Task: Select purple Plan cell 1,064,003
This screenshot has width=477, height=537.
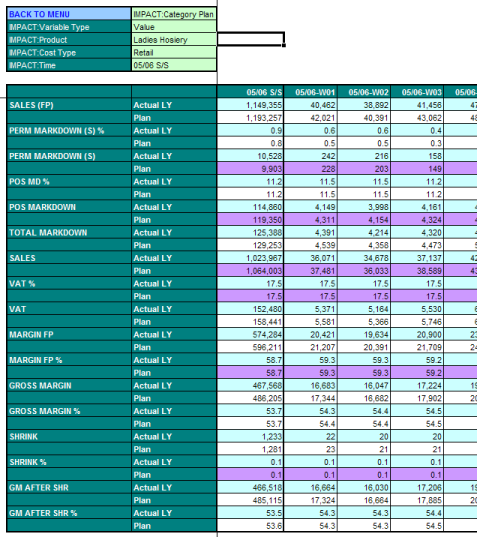Action: pyautogui.click(x=250, y=271)
